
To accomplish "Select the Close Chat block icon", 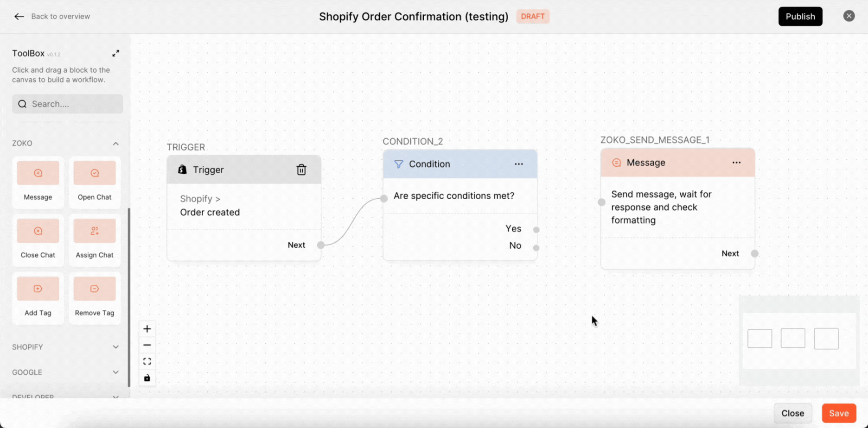I will [x=38, y=231].
